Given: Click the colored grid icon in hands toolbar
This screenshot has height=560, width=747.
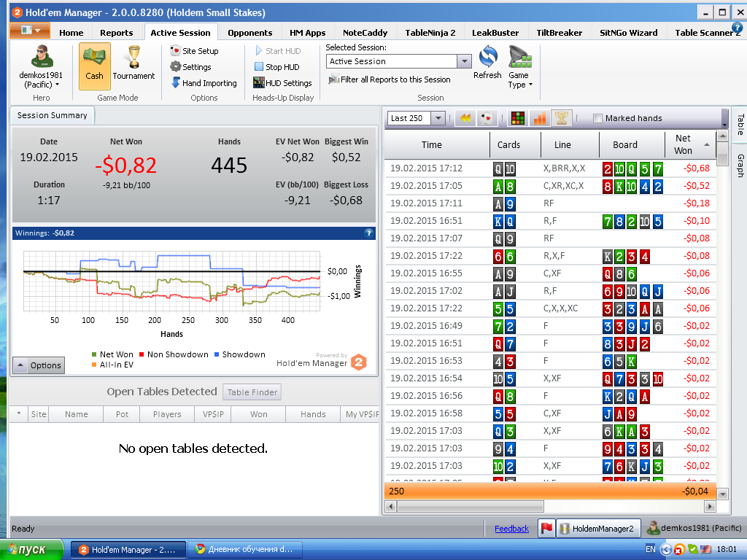Looking at the screenshot, I should [518, 118].
